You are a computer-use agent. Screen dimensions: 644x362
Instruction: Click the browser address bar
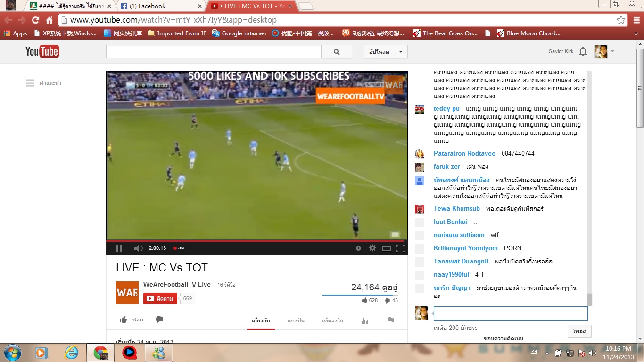337,20
